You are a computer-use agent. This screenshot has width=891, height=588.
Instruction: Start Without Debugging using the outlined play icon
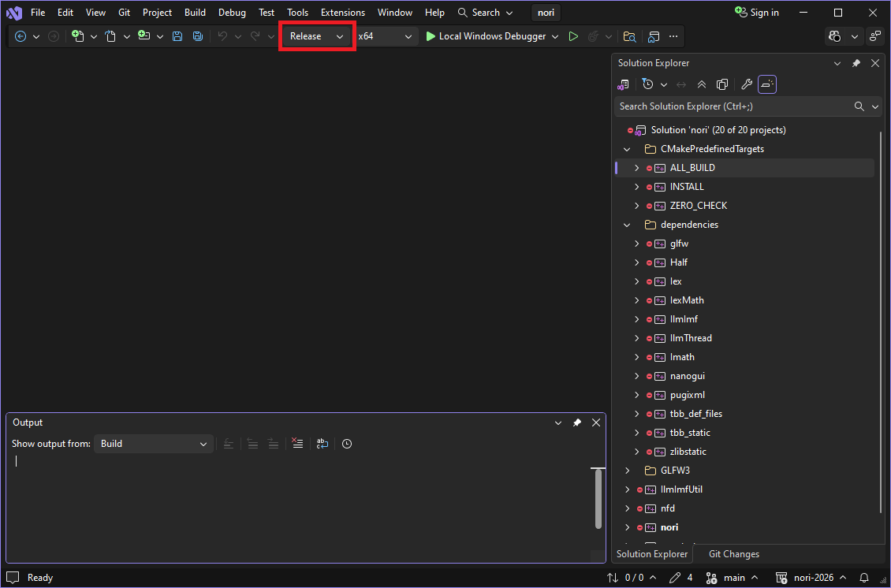tap(573, 36)
